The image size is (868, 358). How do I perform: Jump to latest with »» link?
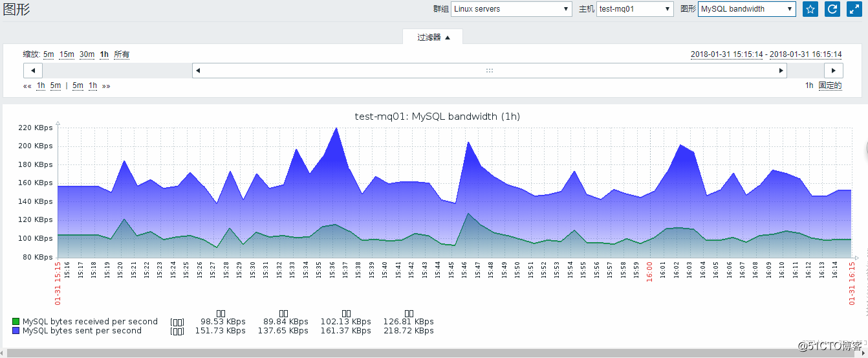coord(106,85)
